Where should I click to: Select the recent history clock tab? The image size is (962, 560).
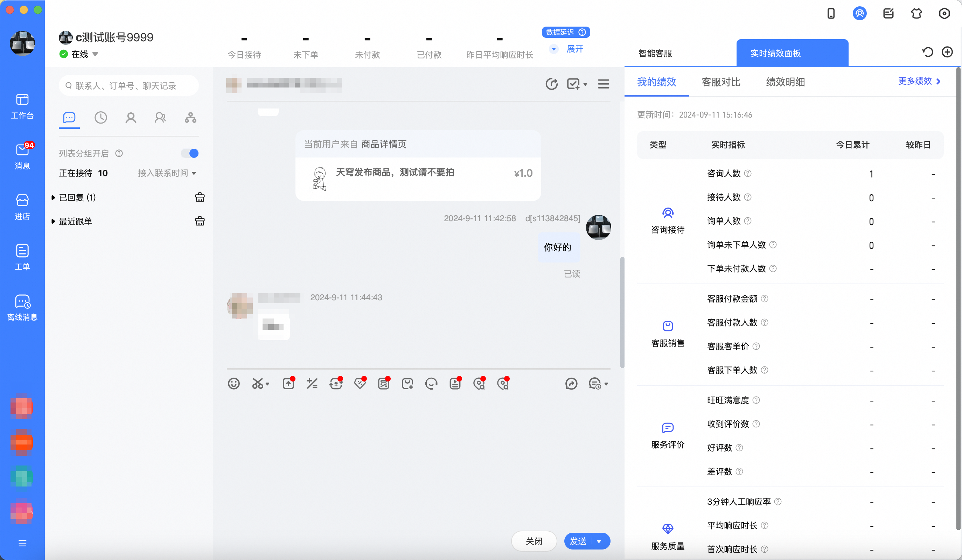click(101, 118)
